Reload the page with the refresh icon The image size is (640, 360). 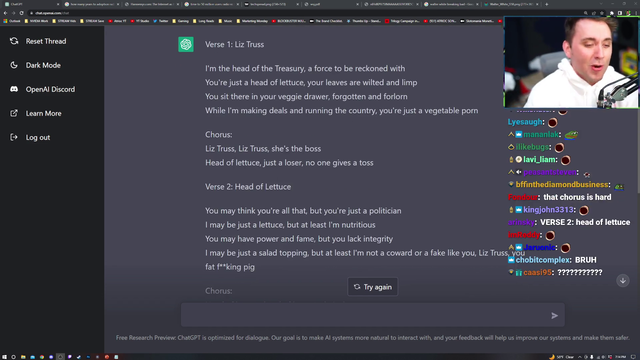[x=22, y=13]
